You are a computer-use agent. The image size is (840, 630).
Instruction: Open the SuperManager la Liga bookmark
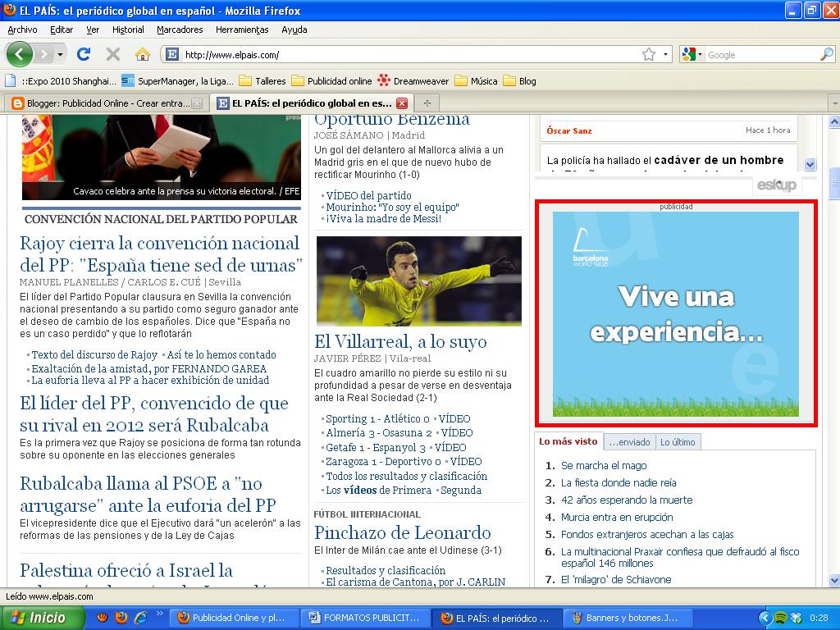coord(177,81)
